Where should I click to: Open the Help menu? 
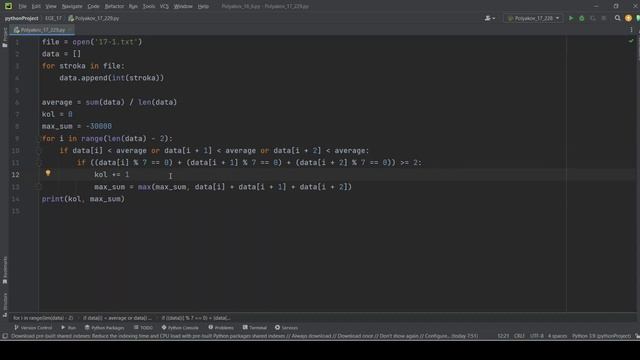pos(203,7)
